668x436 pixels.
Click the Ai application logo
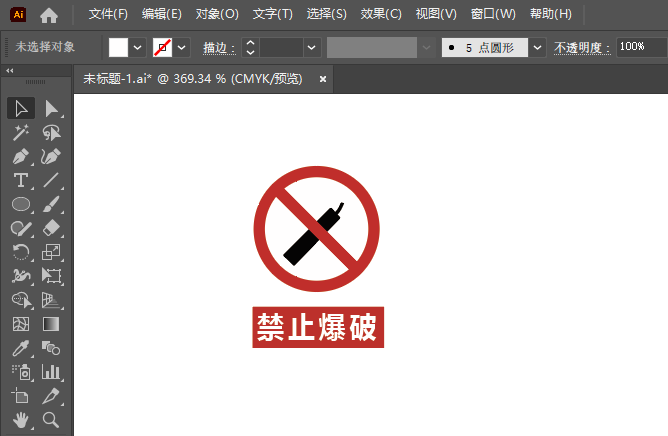[18, 14]
